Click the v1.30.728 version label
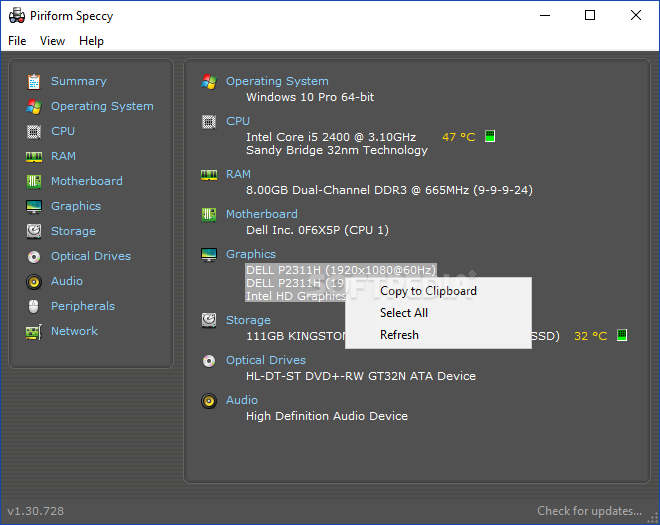 (35, 511)
